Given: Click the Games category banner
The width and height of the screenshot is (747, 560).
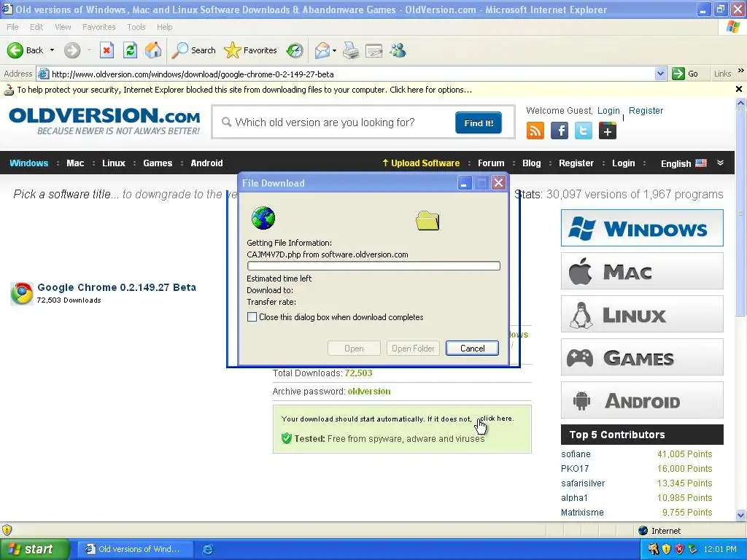Looking at the screenshot, I should point(642,357).
